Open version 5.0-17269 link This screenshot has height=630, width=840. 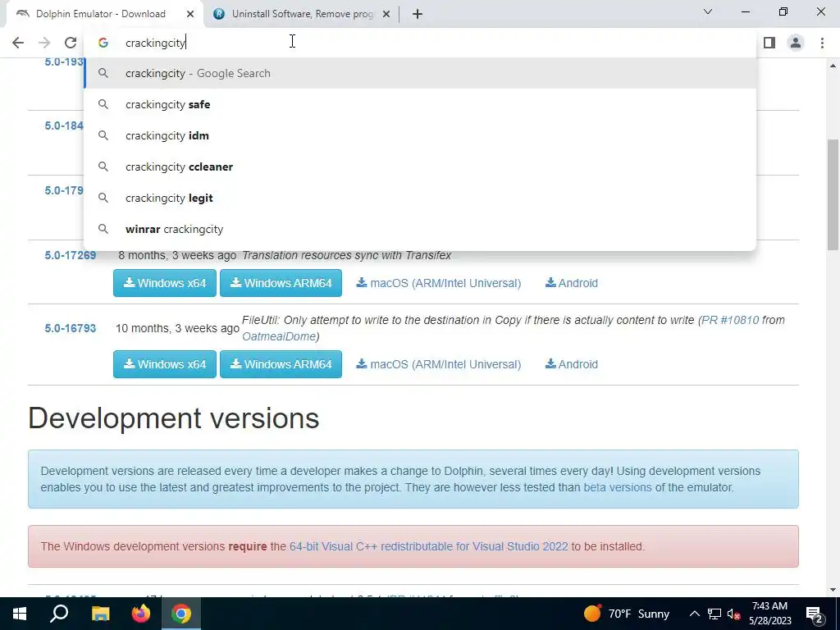pos(71,256)
